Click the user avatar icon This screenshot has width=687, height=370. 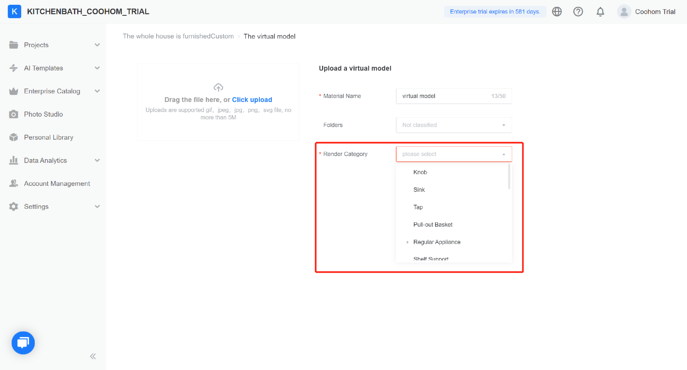pyautogui.click(x=624, y=12)
